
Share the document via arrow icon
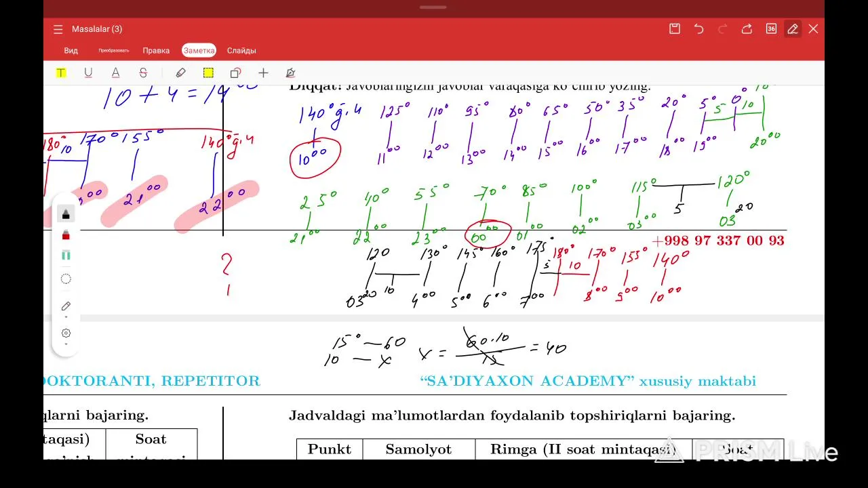(747, 28)
